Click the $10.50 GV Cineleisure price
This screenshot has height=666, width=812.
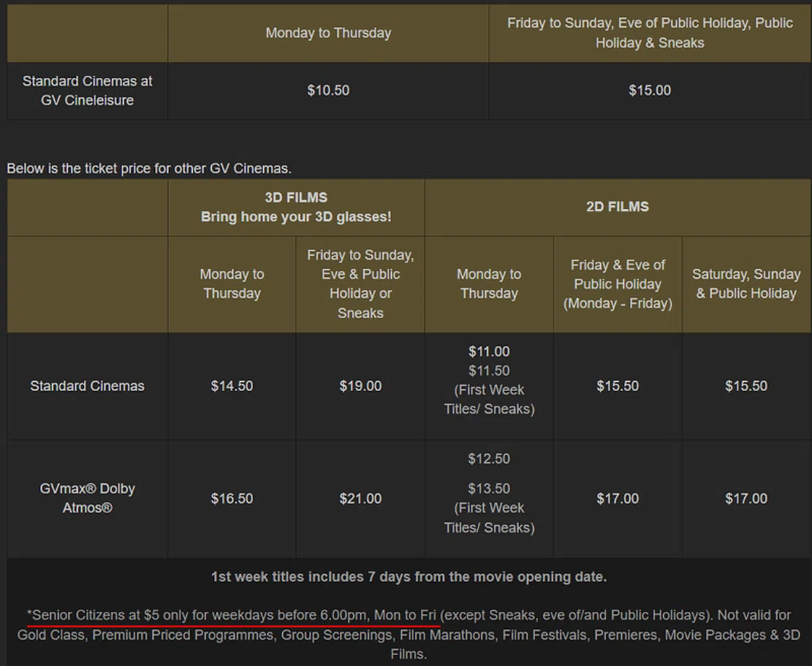click(x=328, y=91)
